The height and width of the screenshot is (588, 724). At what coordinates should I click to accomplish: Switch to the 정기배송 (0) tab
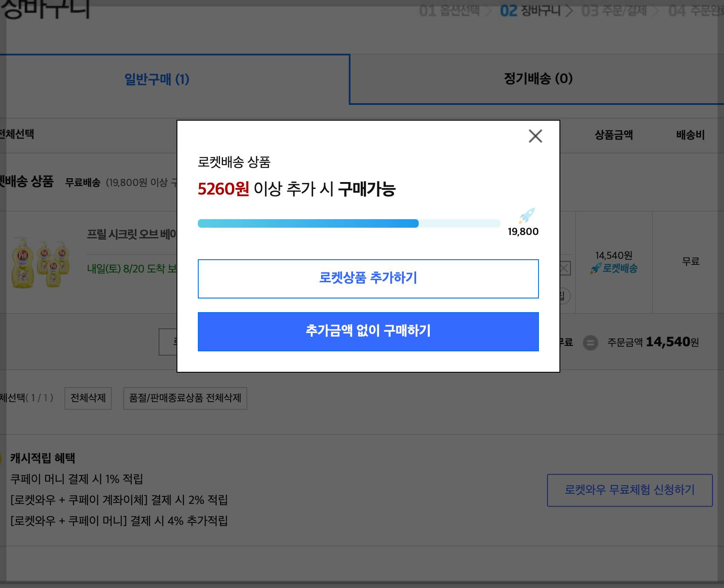[x=536, y=79]
